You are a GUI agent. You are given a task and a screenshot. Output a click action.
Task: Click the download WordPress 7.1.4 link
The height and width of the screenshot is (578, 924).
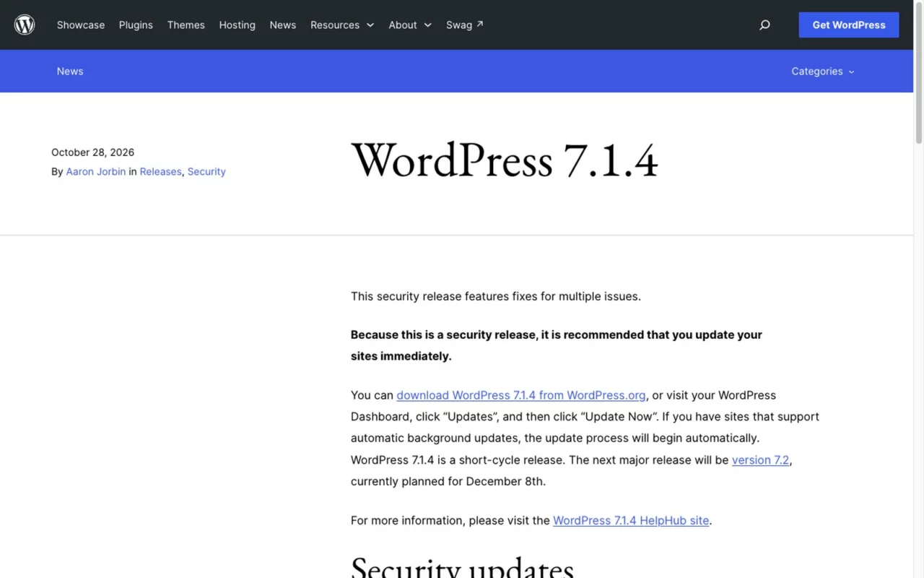(521, 395)
